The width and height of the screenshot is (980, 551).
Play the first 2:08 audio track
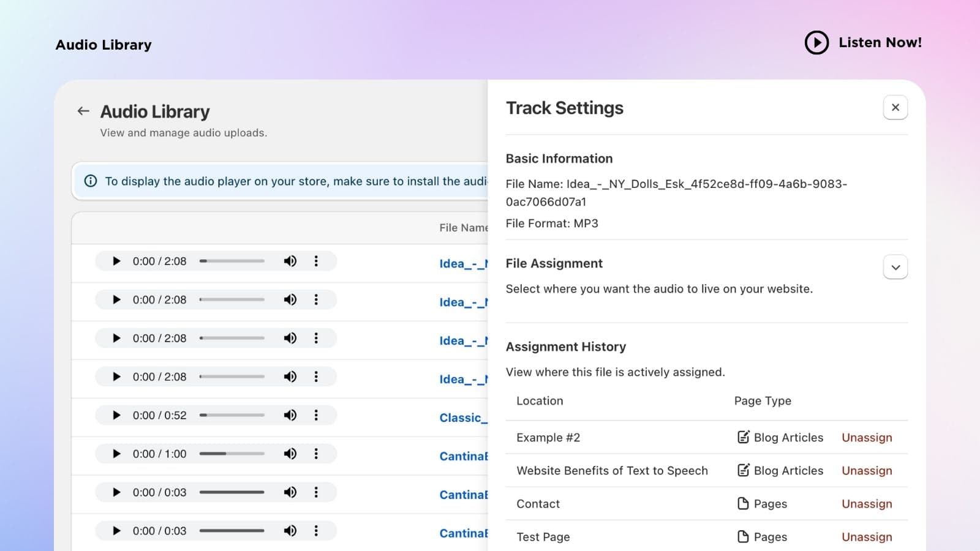pos(116,261)
